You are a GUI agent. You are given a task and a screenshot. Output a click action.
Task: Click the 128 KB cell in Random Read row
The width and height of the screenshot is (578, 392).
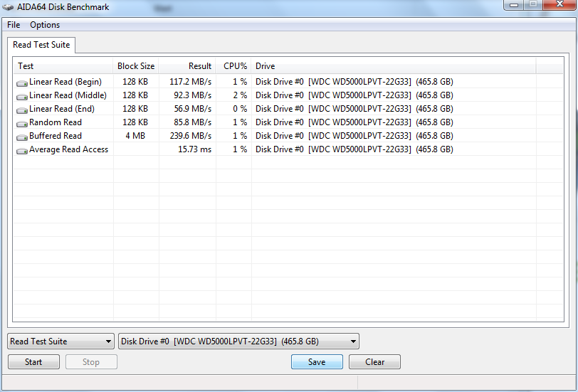pos(135,122)
